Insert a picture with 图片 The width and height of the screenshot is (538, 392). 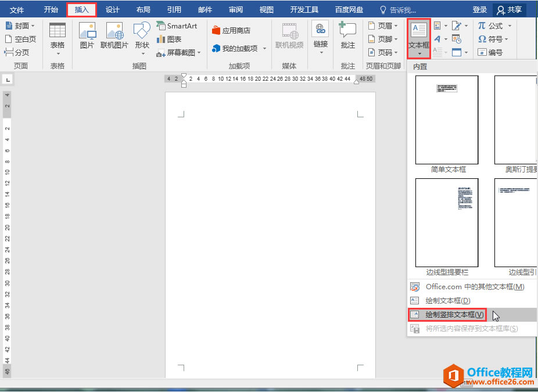87,35
